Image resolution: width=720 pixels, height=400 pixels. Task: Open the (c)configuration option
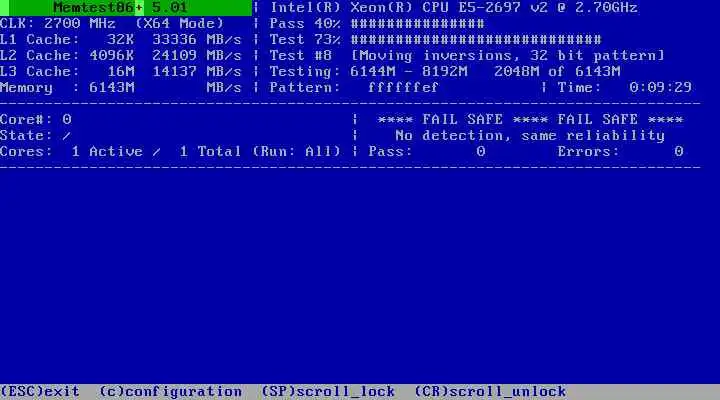171,392
